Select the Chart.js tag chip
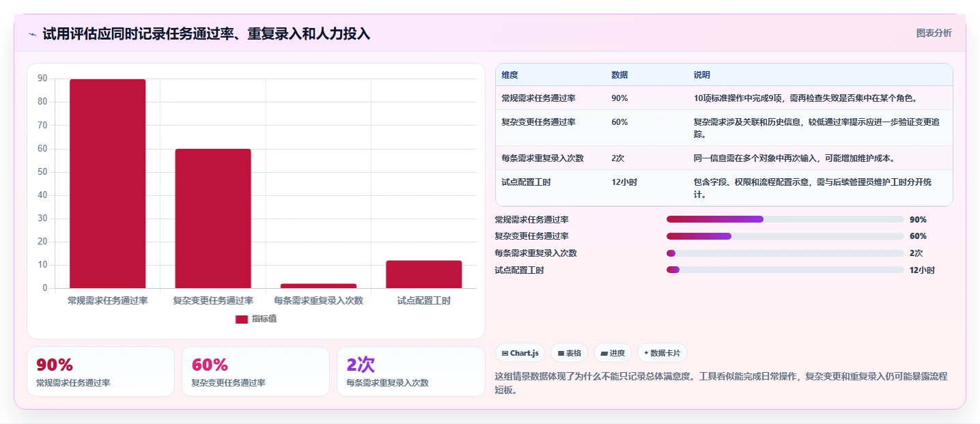Image resolution: width=980 pixels, height=424 pixels. pos(520,353)
